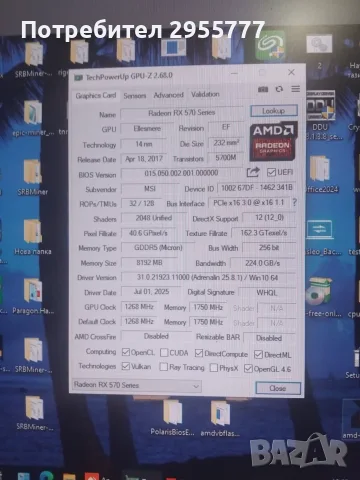Open the PolarisBiosE... desktop folder

172,417
